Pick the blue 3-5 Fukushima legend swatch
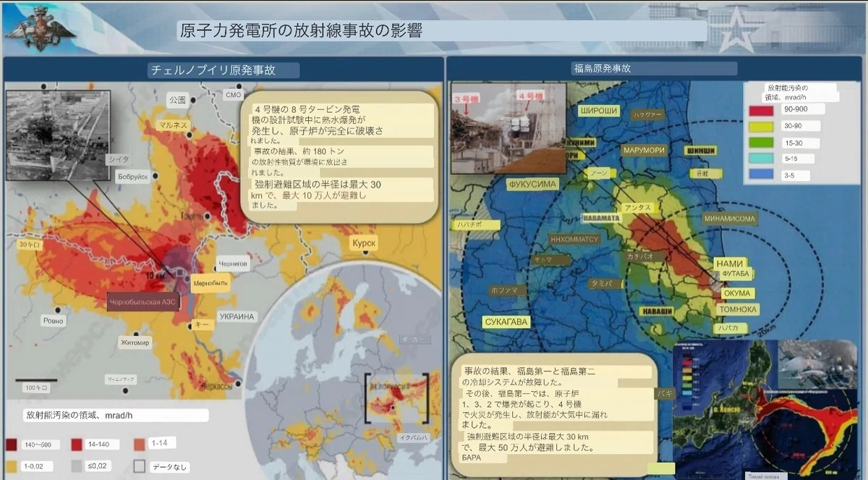This screenshot has height=480, width=868. coord(761,175)
